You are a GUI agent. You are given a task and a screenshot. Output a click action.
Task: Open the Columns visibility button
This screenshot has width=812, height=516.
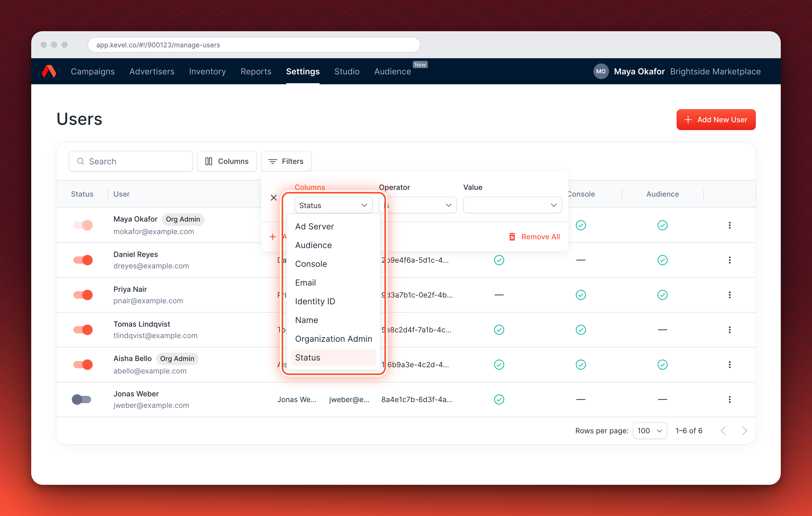click(x=227, y=162)
